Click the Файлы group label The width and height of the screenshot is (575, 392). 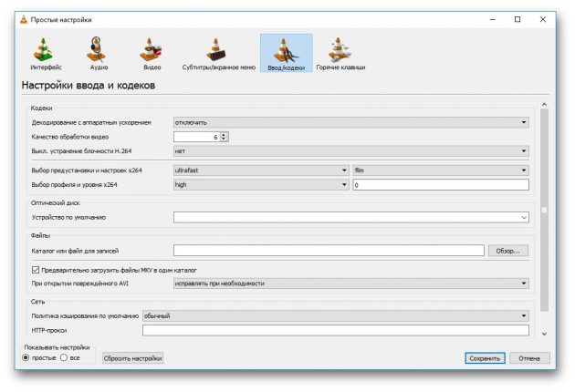coord(40,235)
